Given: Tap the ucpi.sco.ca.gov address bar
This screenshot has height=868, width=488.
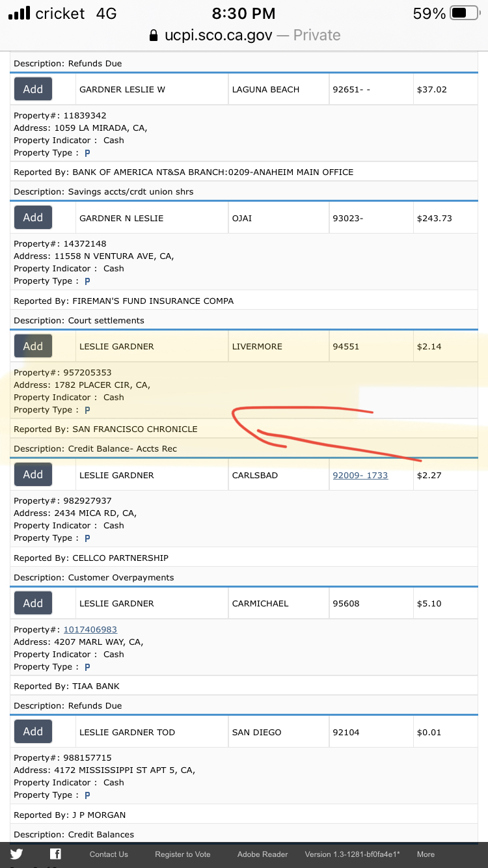Looking at the screenshot, I should (x=244, y=35).
